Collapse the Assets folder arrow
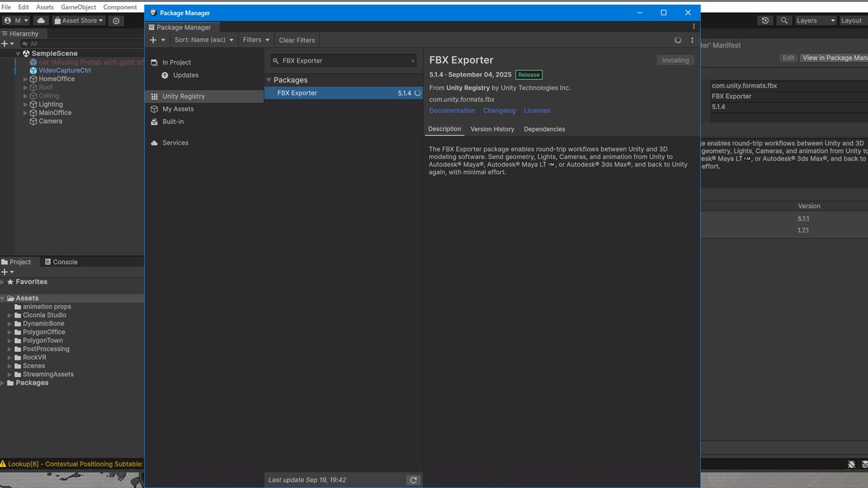This screenshot has height=488, width=868. (3, 298)
